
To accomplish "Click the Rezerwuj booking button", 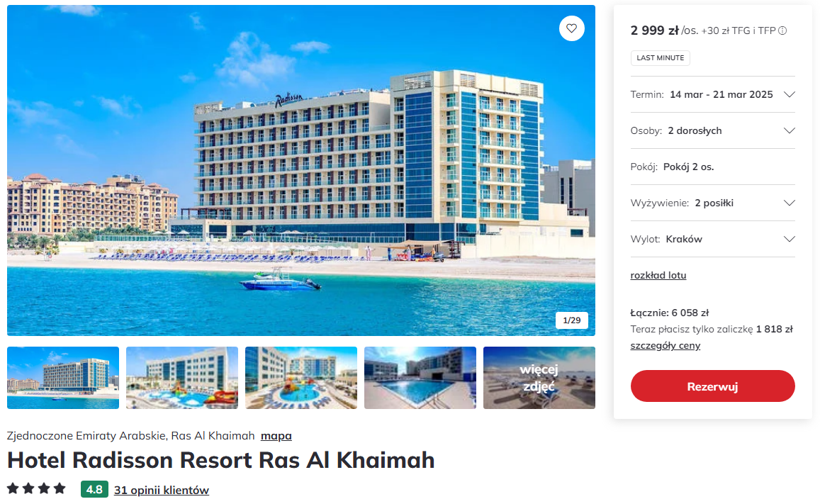I will pyautogui.click(x=712, y=386).
